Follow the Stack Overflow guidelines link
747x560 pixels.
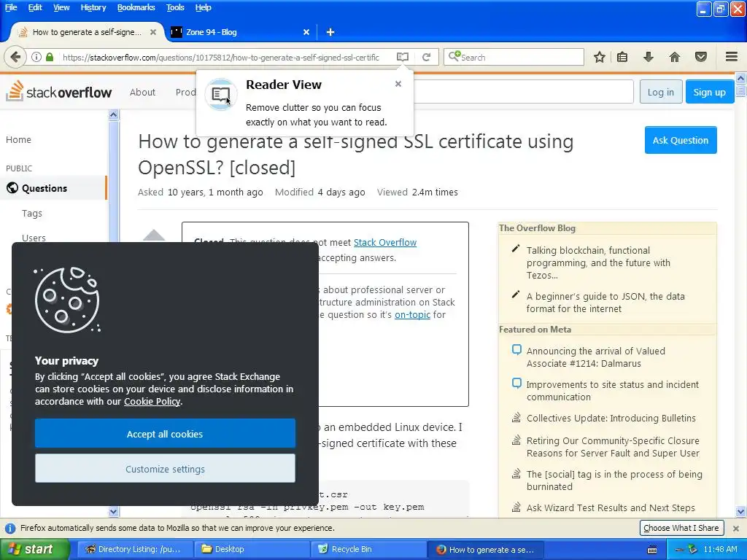(x=385, y=242)
